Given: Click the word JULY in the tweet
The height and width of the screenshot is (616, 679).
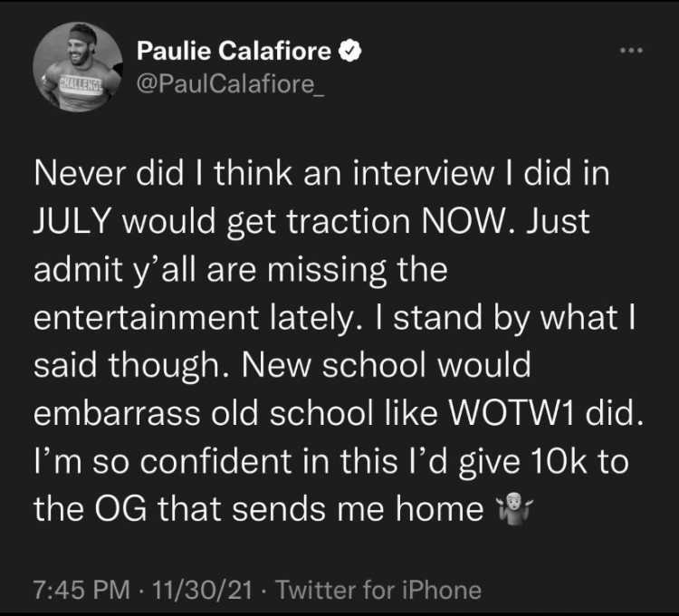Looking at the screenshot, I should point(73,221).
